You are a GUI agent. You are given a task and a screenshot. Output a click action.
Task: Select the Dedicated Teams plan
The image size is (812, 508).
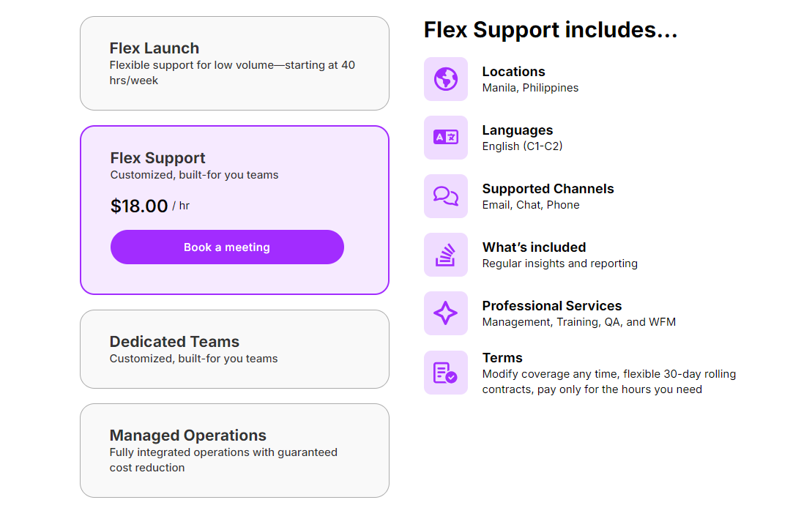(234, 349)
